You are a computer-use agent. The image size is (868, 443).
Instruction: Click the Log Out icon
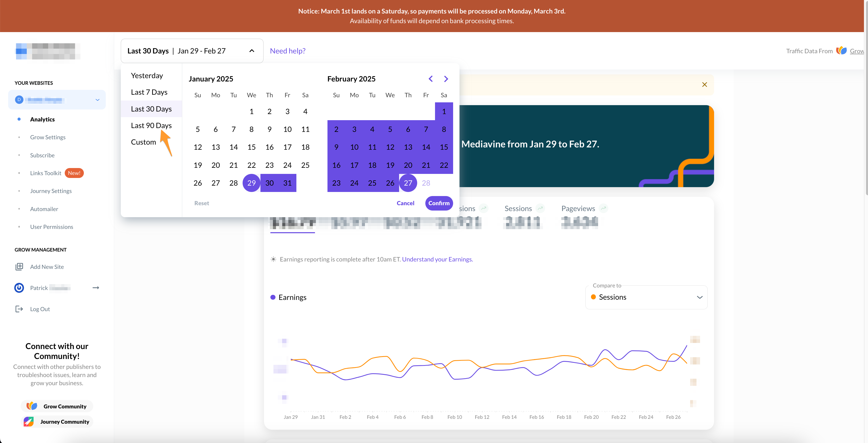19,309
